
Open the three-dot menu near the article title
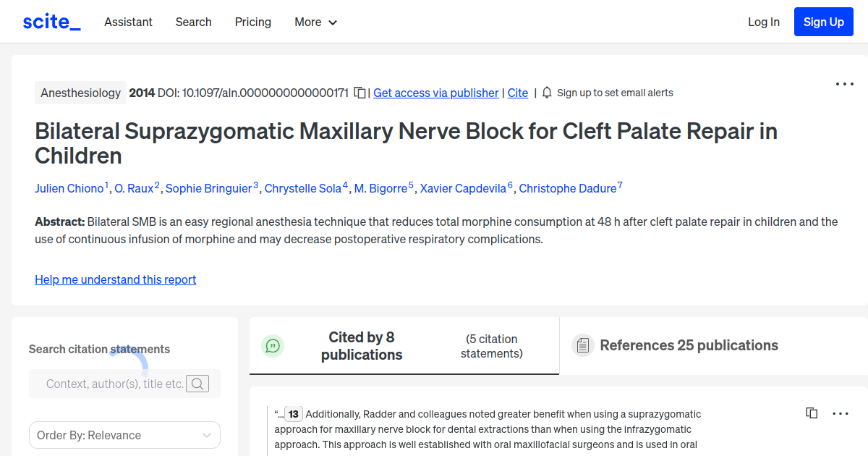[844, 84]
